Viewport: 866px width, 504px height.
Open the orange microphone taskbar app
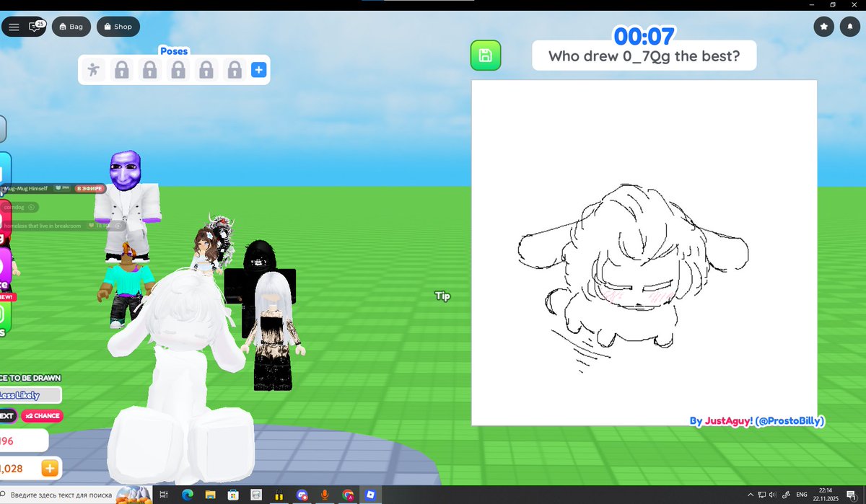pos(325,495)
